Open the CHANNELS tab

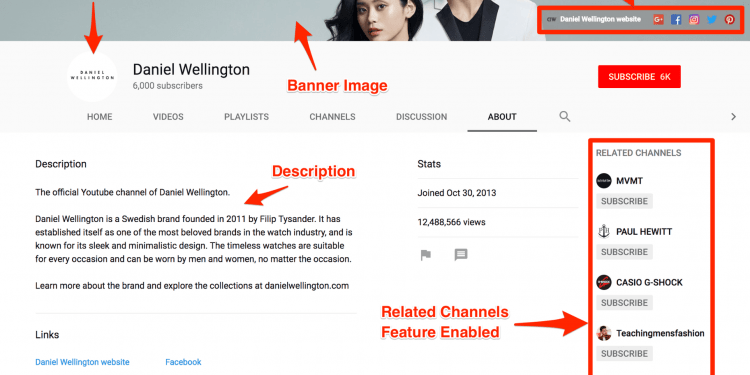332,117
